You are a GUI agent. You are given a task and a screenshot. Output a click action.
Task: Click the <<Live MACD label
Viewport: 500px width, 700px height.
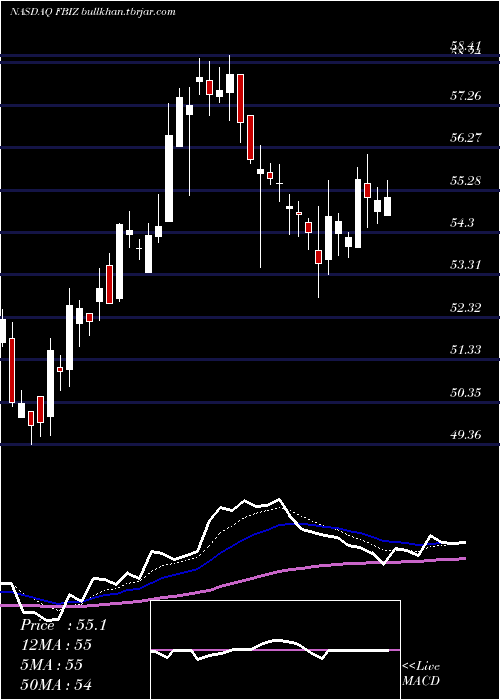[x=421, y=674]
